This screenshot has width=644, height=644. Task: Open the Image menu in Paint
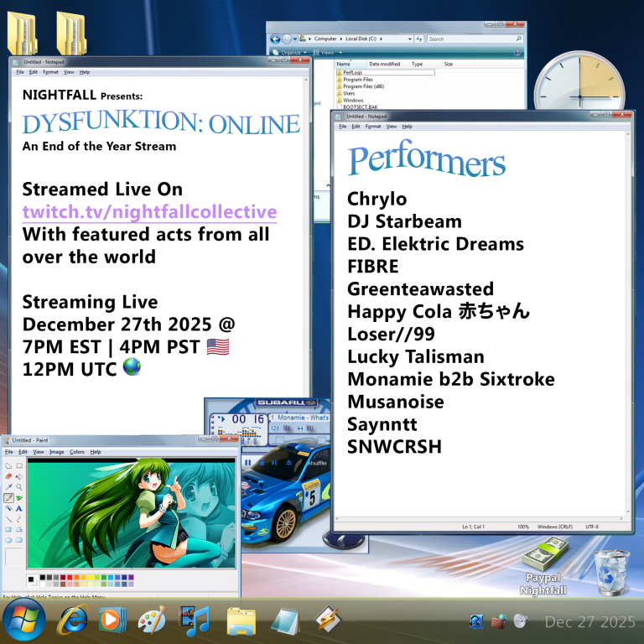pyautogui.click(x=57, y=452)
